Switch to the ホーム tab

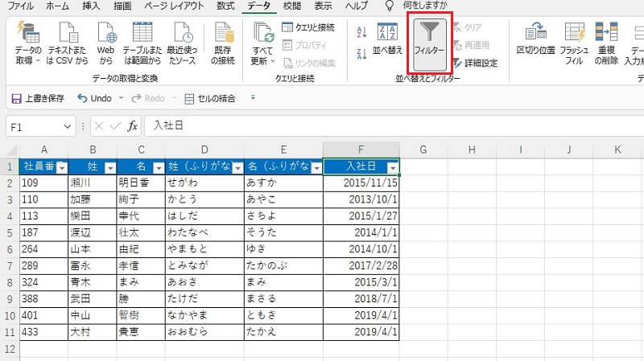[x=57, y=6]
